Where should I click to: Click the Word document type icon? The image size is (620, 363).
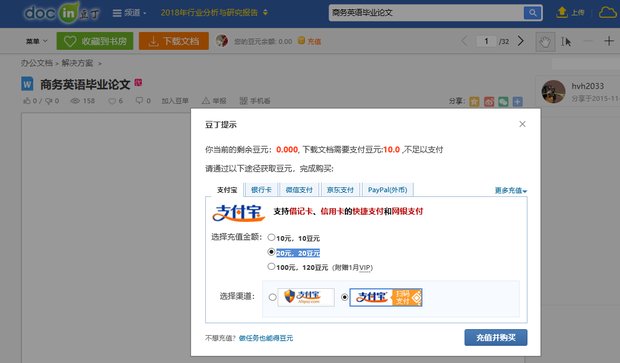27,84
